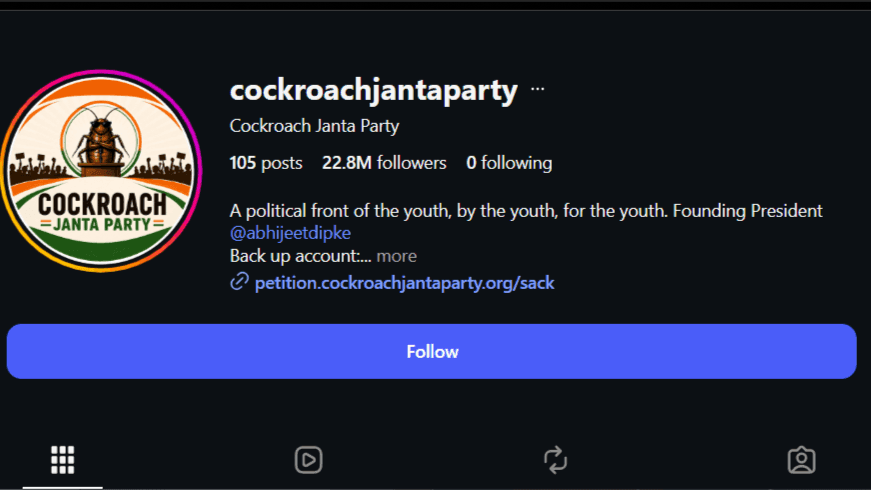Viewport: 871px width, 490px height.
Task: Show tagged photos tab icon
Action: tap(802, 460)
